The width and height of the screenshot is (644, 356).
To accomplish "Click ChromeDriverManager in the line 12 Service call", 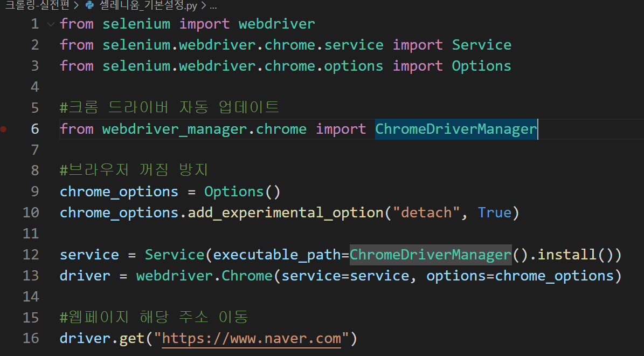I will (430, 255).
